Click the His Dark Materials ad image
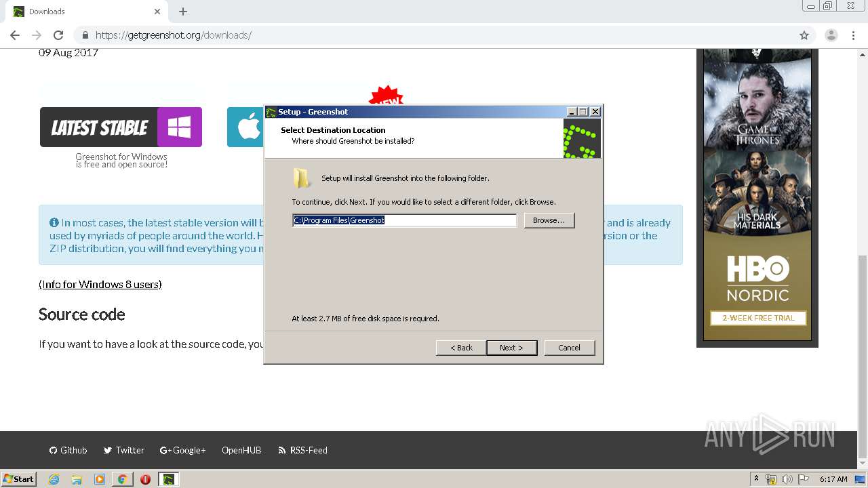This screenshot has height=488, width=868. [x=757, y=193]
